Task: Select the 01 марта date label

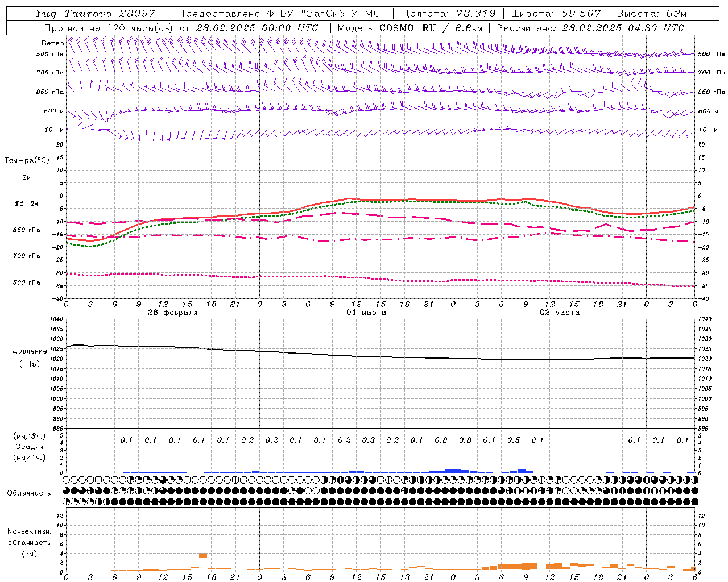Action: click(x=366, y=313)
